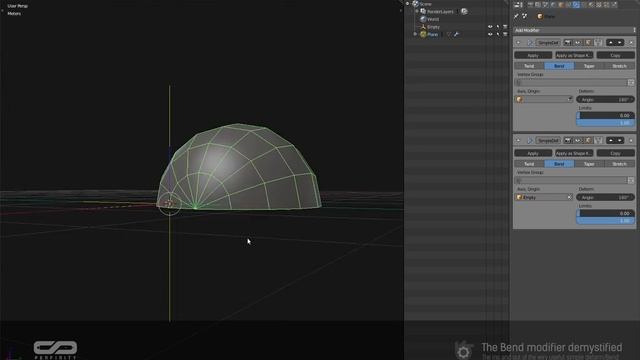The height and width of the screenshot is (360, 640).
Task: Open the Physics properties tab
Action: (614, 4)
